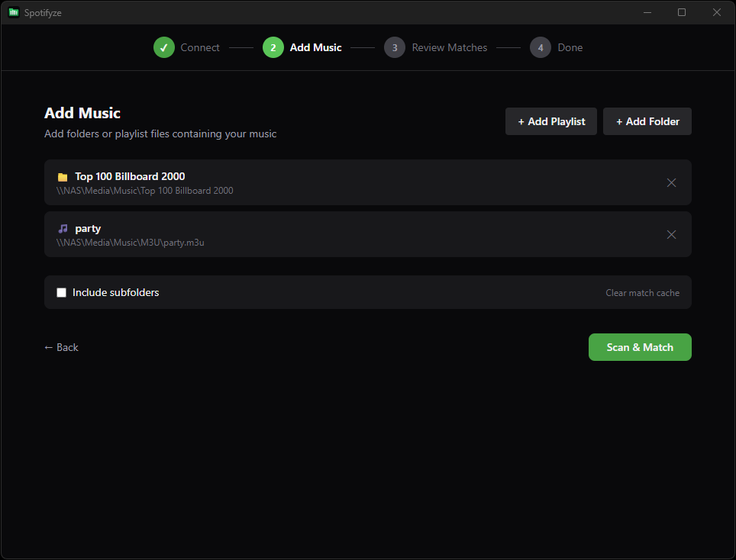Enable the Include subfolders checkbox
The width and height of the screenshot is (736, 560).
pyautogui.click(x=61, y=291)
